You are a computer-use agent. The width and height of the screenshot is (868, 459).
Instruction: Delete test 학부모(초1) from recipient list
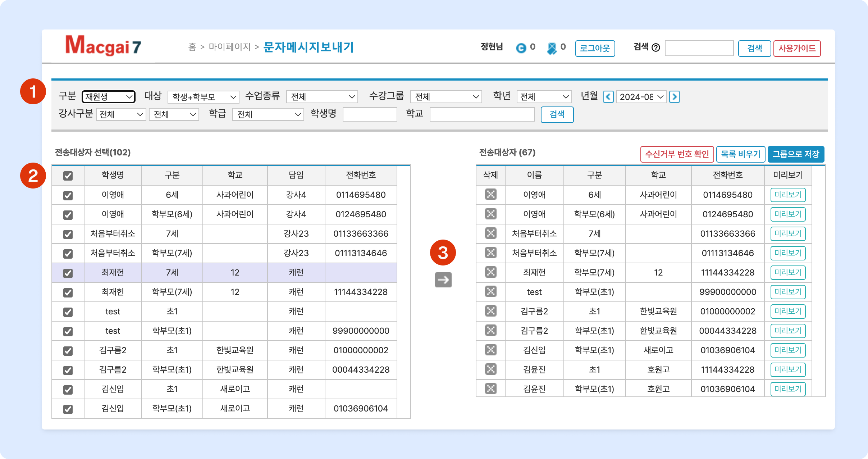[490, 292]
